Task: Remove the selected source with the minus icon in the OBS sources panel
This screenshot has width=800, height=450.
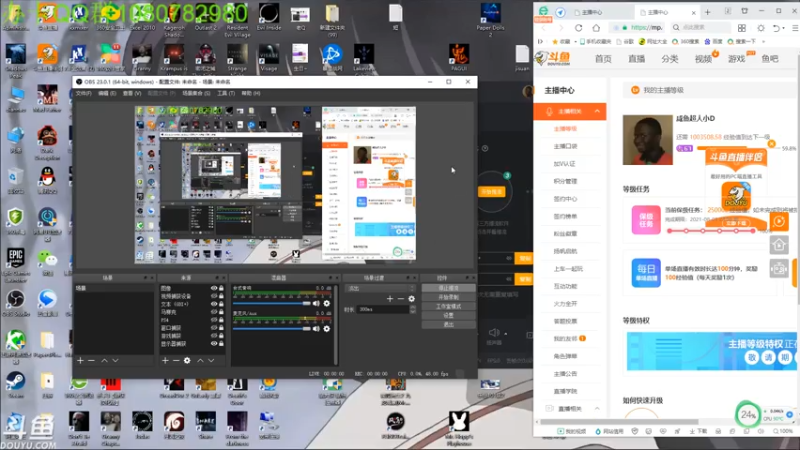Action: (176, 361)
